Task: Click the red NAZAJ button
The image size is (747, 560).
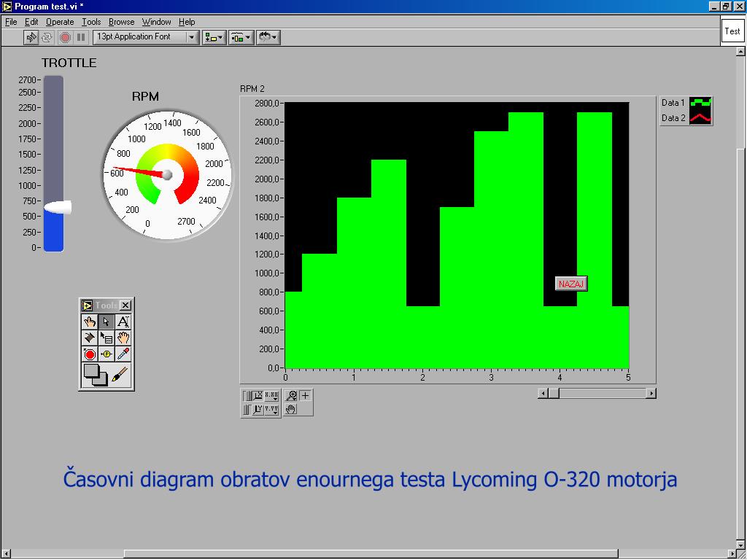Action: 571,284
